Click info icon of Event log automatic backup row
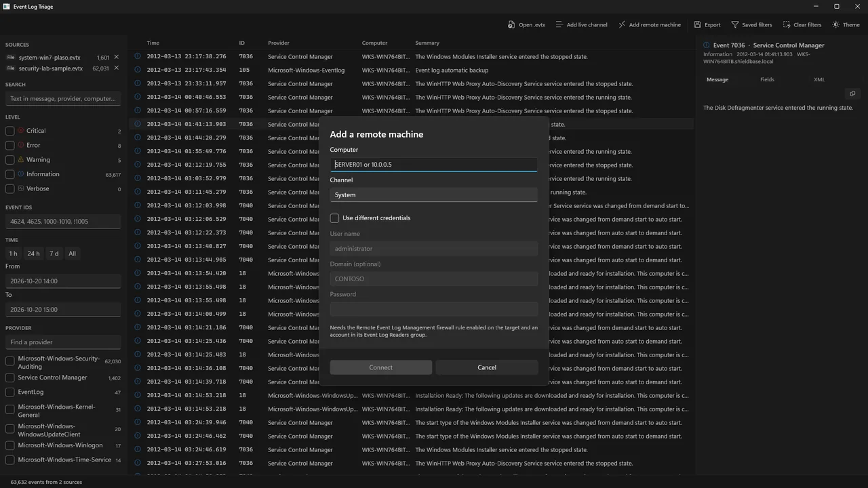The image size is (868, 488). click(138, 70)
